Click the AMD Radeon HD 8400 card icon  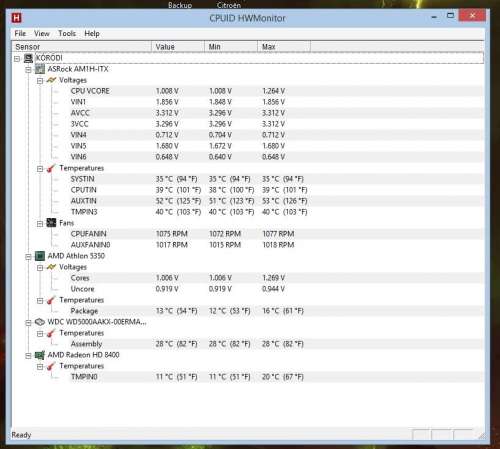coord(40,355)
